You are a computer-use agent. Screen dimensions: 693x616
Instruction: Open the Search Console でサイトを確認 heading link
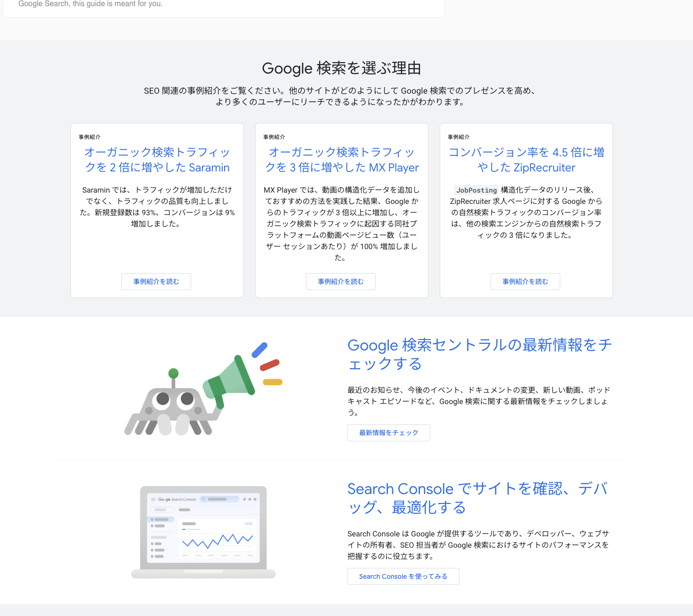[477, 498]
